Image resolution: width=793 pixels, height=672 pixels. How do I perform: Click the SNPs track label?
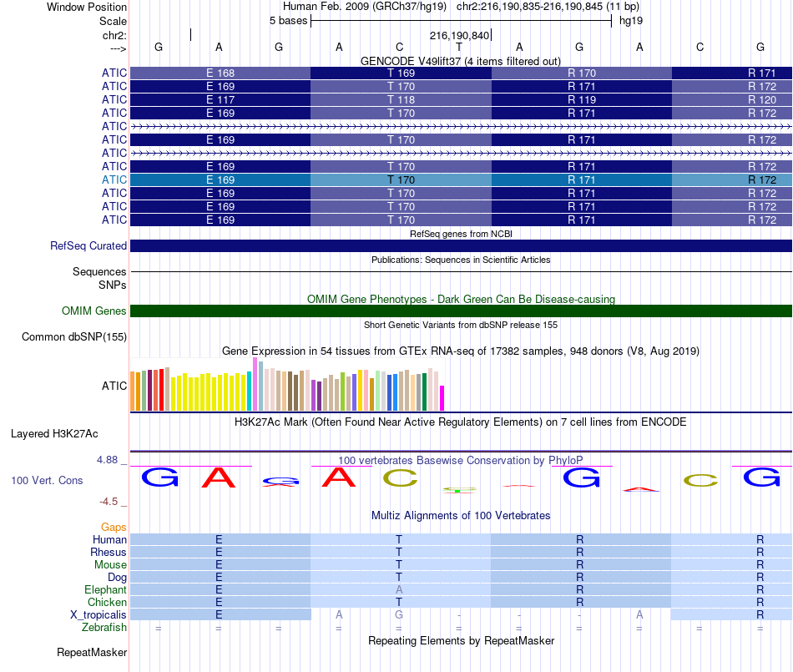(x=113, y=285)
